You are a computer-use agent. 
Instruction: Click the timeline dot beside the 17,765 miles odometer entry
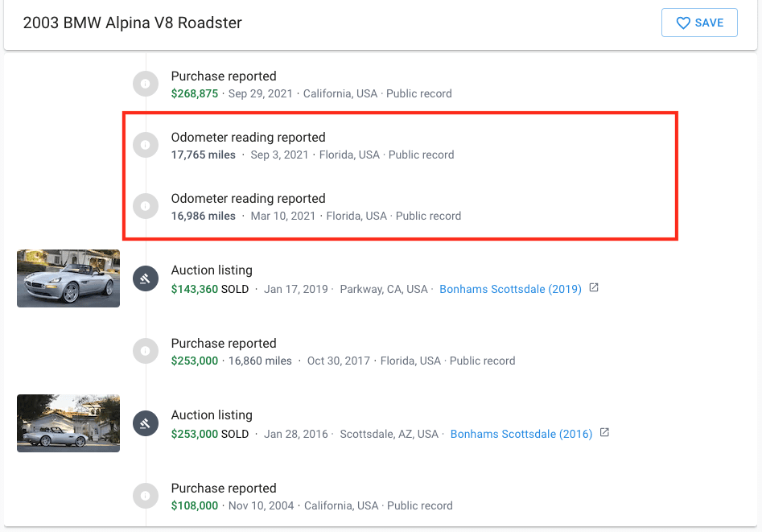(x=146, y=145)
